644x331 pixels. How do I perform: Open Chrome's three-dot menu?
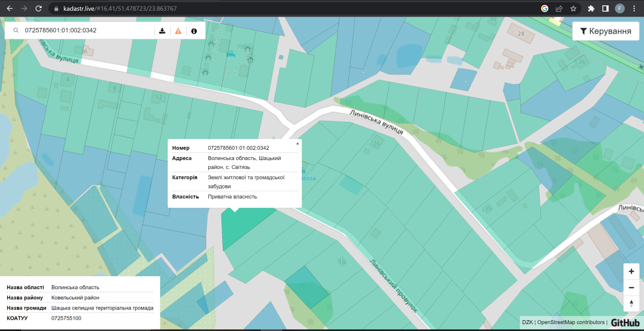(634, 9)
